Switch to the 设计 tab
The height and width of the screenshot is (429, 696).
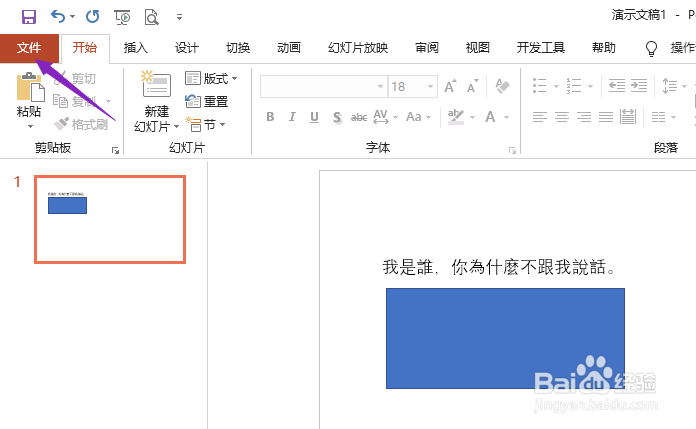[187, 48]
